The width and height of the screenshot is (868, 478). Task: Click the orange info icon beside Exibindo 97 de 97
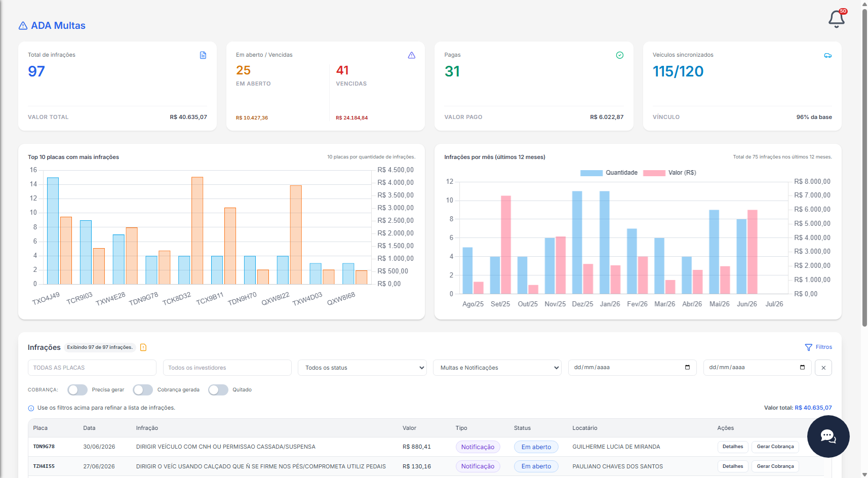tap(143, 347)
